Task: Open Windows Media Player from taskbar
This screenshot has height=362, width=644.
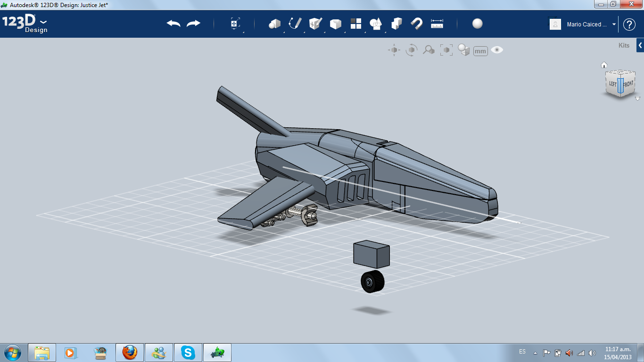Action: point(71,353)
